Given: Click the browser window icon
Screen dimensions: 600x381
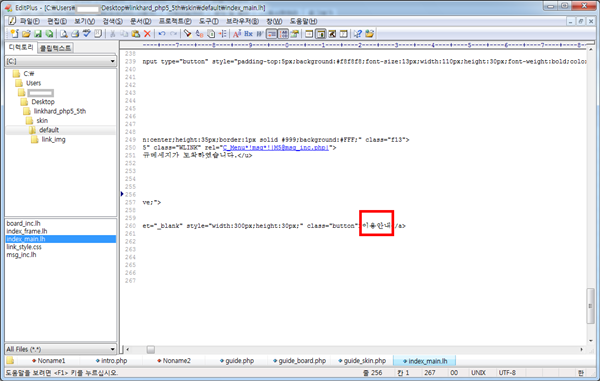Looking at the screenshot, I should click(309, 34).
